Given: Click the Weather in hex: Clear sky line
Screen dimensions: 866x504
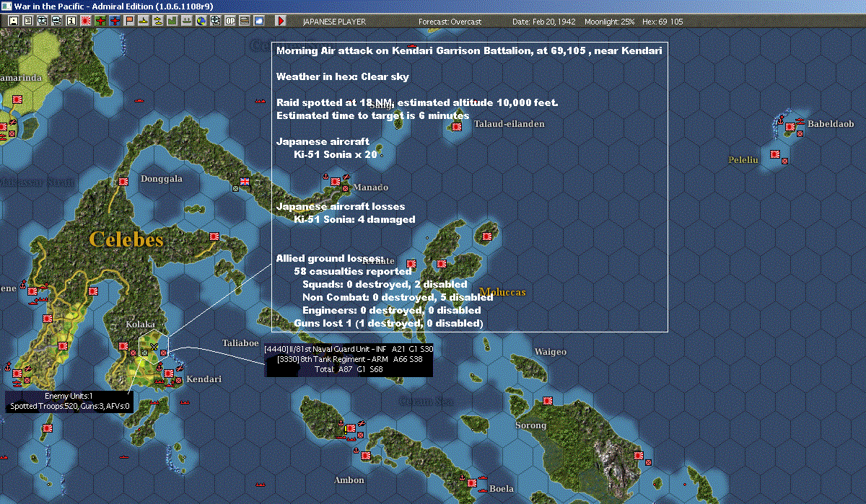Looking at the screenshot, I should pyautogui.click(x=343, y=76).
